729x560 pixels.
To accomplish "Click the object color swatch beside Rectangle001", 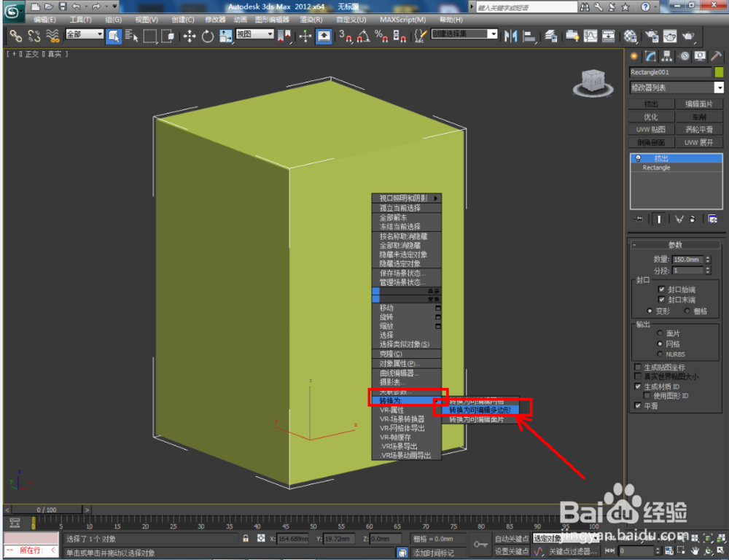I will (x=717, y=72).
